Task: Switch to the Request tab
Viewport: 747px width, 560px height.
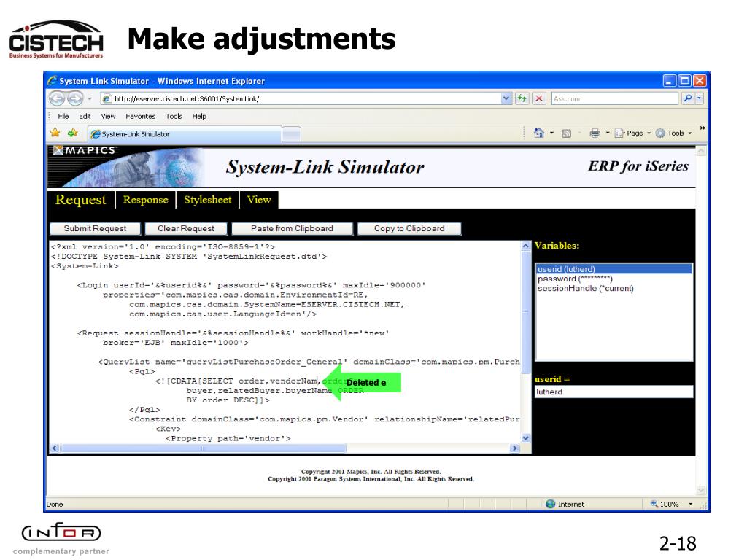Action: 80,200
